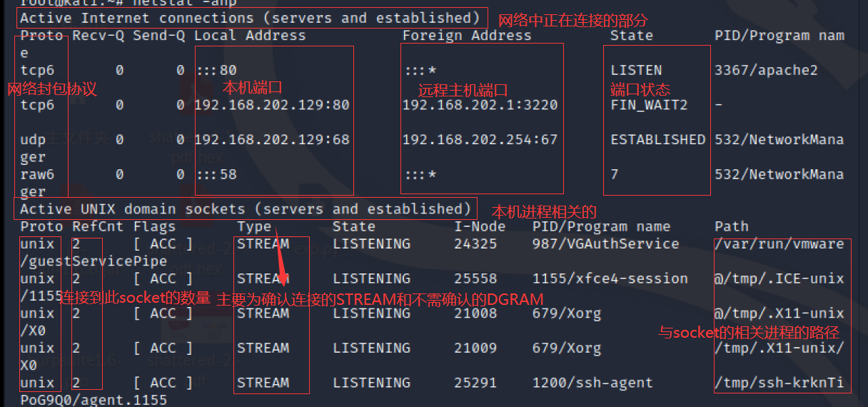Select path "@/tmp/.X11-unix"

click(x=779, y=313)
